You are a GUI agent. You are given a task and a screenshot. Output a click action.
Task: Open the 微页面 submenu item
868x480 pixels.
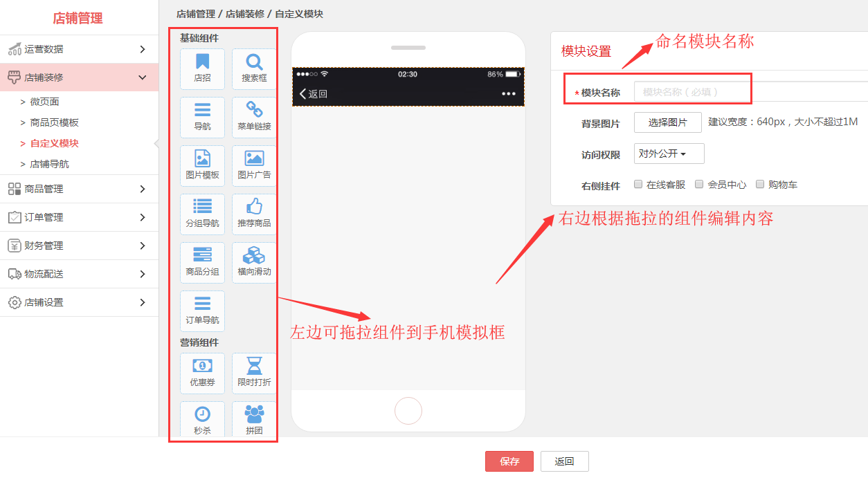[x=44, y=102]
